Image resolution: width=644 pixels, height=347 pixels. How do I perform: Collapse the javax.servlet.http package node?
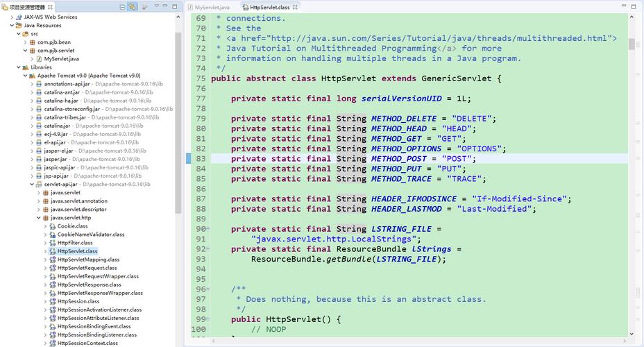(39, 218)
